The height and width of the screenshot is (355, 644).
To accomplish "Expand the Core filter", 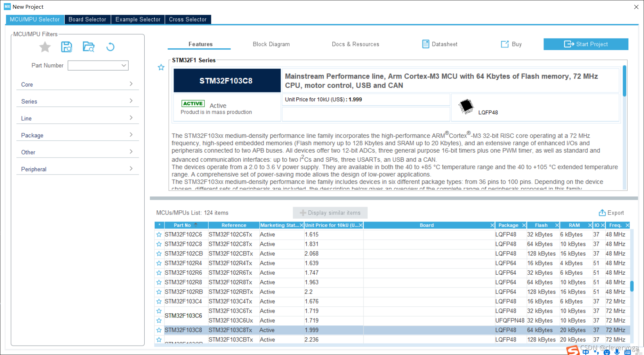I will pyautogui.click(x=78, y=84).
